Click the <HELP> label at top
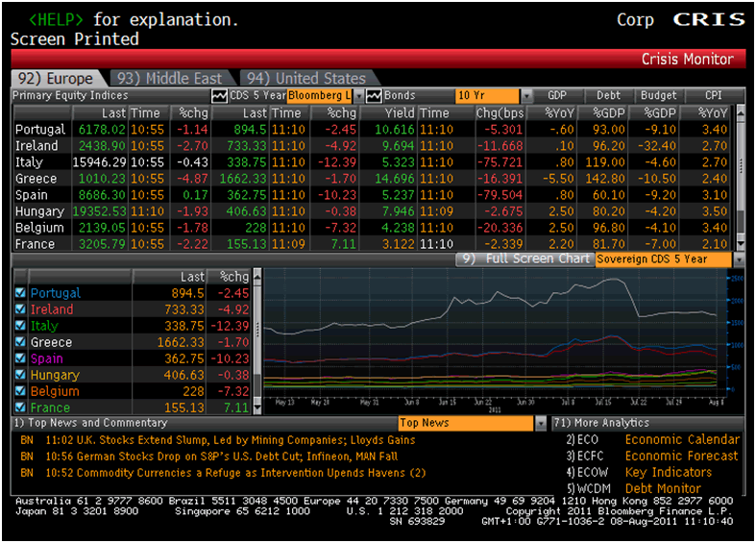756x543 pixels. 56,20
